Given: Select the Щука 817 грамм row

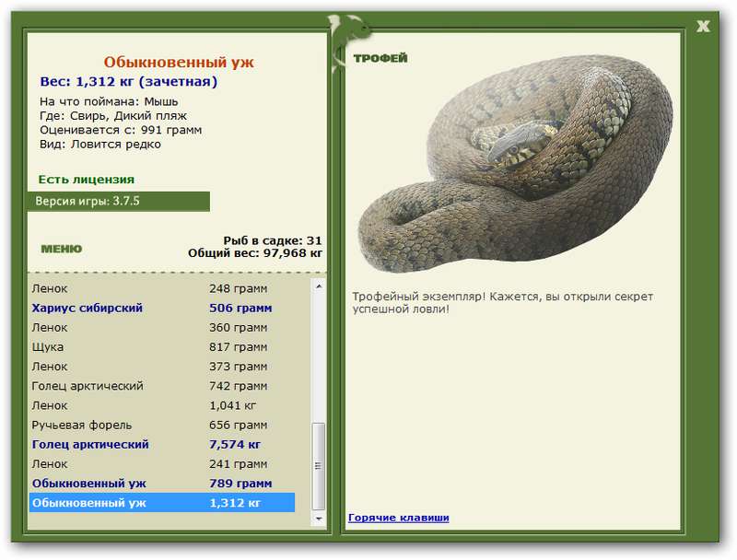Looking at the screenshot, I should tap(163, 347).
